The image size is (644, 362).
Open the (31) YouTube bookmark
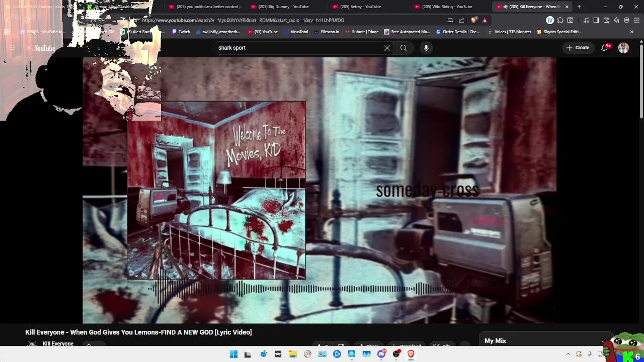[262, 32]
